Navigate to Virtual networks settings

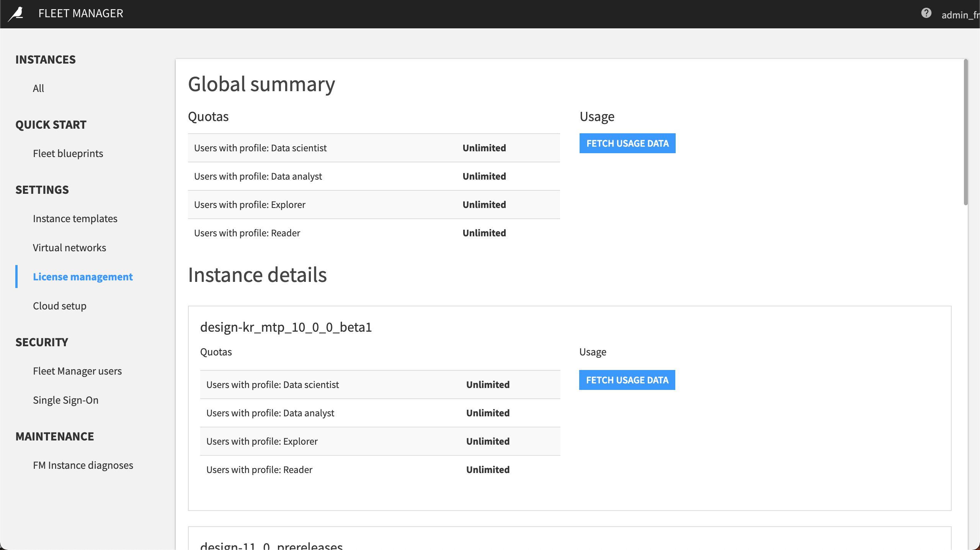pos(69,247)
